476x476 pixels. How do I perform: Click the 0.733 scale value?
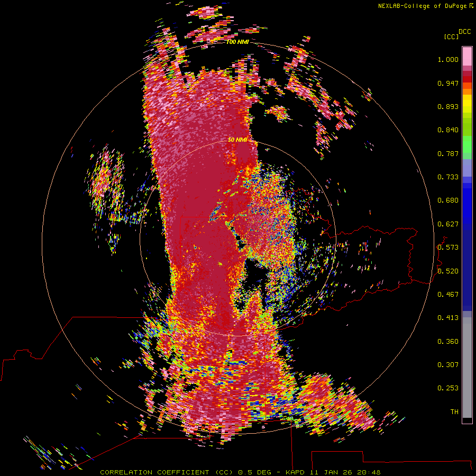[448, 177]
